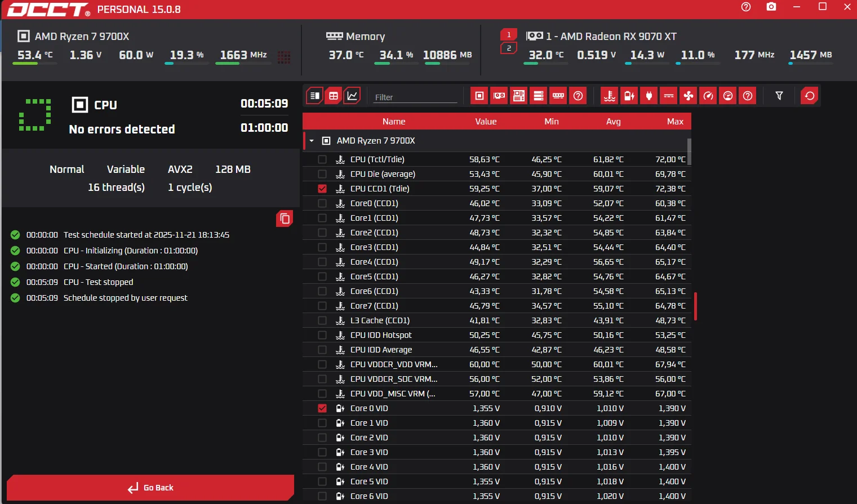Sort by the Avg column header
Viewport: 857px width, 504px height.
coord(614,122)
